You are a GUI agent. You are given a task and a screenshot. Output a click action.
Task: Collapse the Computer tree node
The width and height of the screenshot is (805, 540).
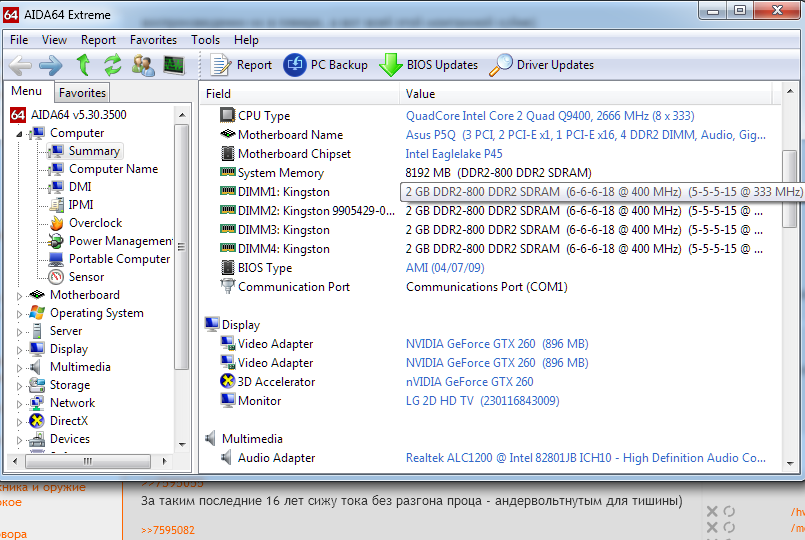point(20,133)
